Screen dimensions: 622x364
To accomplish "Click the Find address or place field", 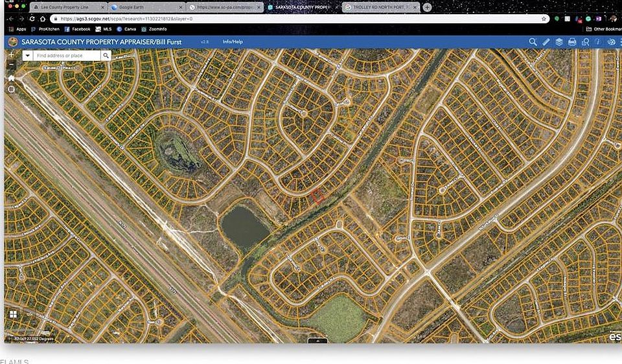I will 67,56.
